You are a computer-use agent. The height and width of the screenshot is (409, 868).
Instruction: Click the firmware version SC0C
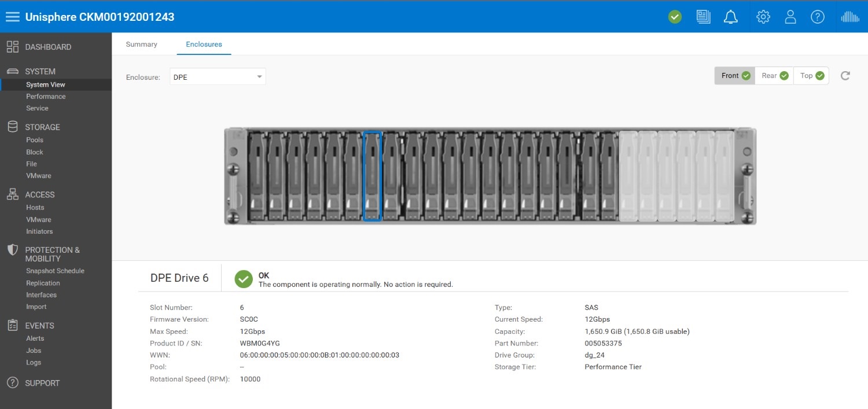point(249,319)
